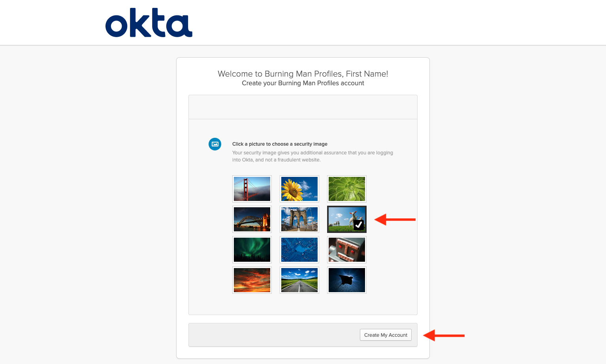Image resolution: width=606 pixels, height=364 pixels.
Task: Pick the green succulent plant image
Action: point(347,189)
